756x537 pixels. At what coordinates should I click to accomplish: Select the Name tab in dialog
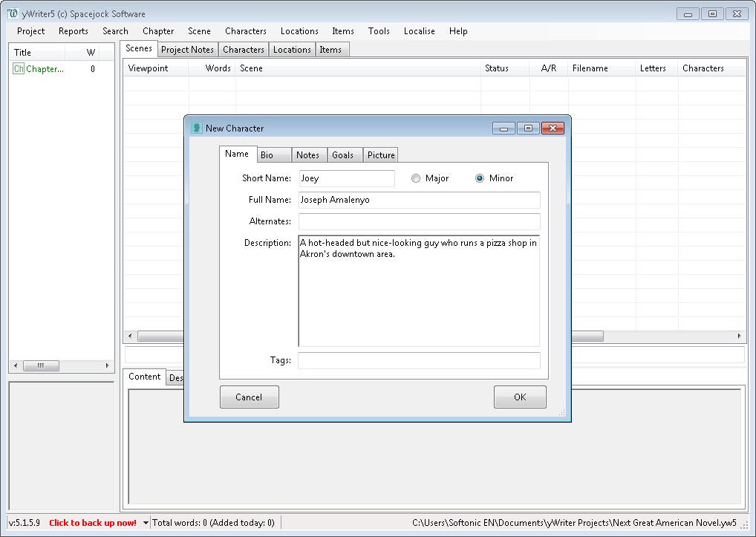coord(237,154)
